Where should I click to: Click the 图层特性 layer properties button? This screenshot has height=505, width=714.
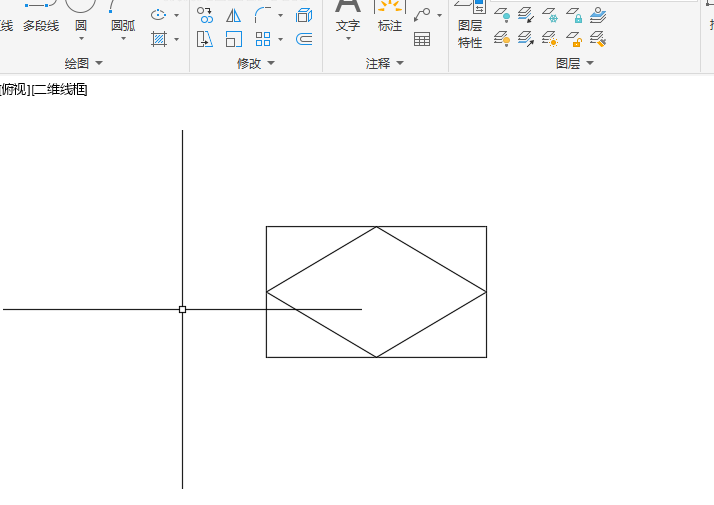[x=469, y=25]
